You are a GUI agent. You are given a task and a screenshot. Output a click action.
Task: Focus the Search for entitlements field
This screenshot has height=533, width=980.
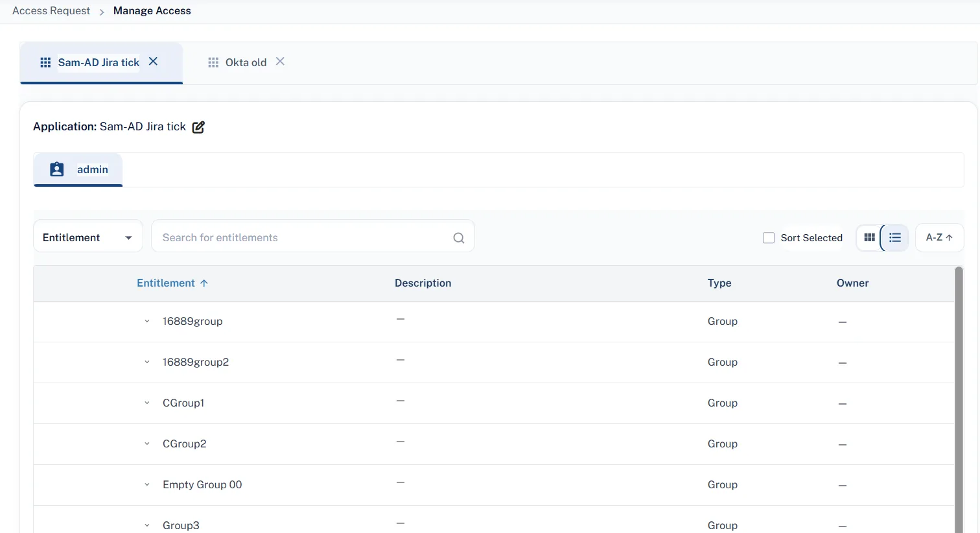pyautogui.click(x=313, y=236)
